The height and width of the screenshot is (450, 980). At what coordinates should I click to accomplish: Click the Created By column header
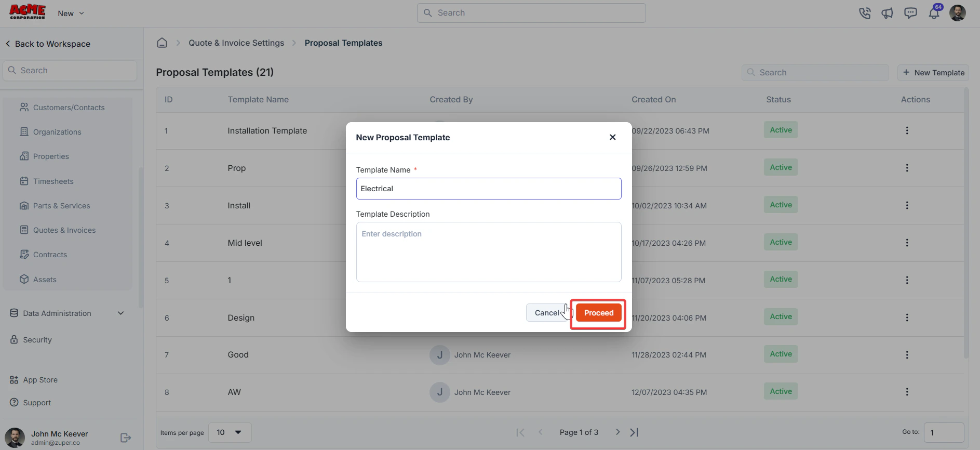click(451, 100)
